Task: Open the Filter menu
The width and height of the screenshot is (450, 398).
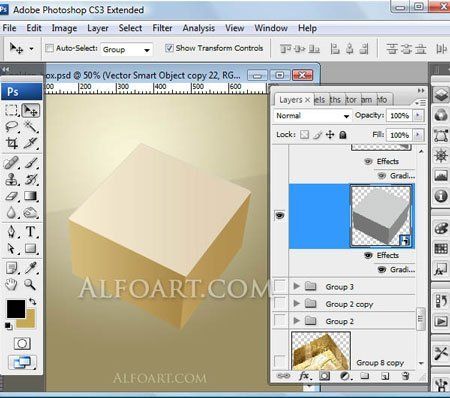Action: (162, 28)
